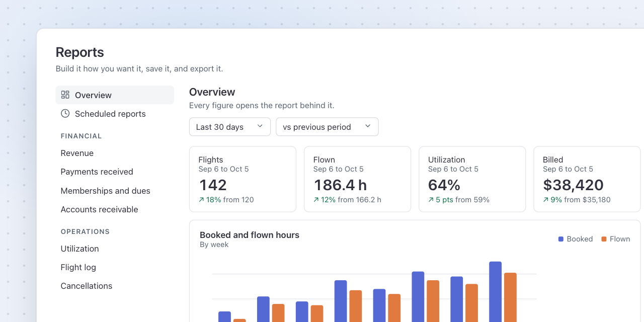644x322 pixels.
Task: Select Overview in the sidebar
Action: pyautogui.click(x=115, y=95)
